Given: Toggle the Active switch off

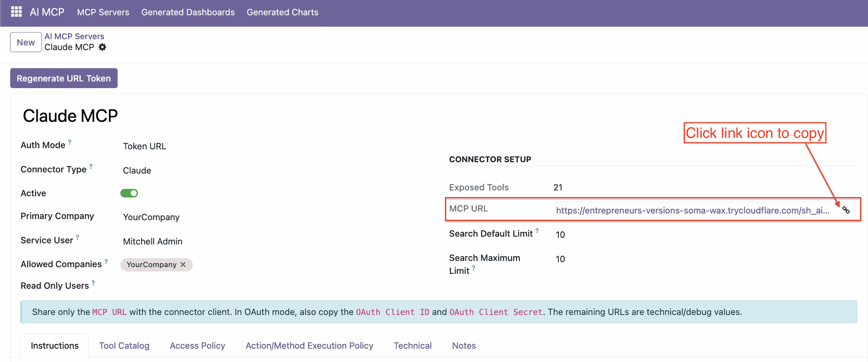Looking at the screenshot, I should point(129,193).
